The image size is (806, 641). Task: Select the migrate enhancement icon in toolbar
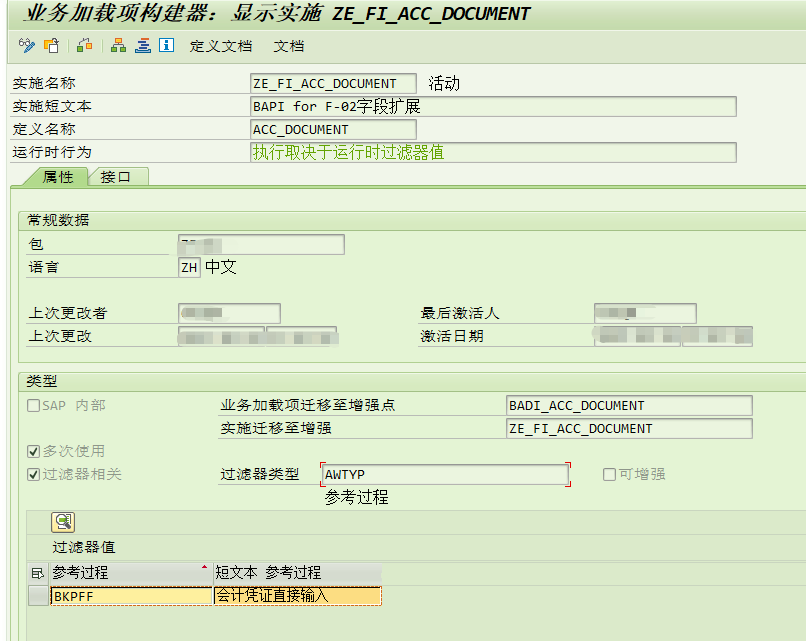point(84,46)
